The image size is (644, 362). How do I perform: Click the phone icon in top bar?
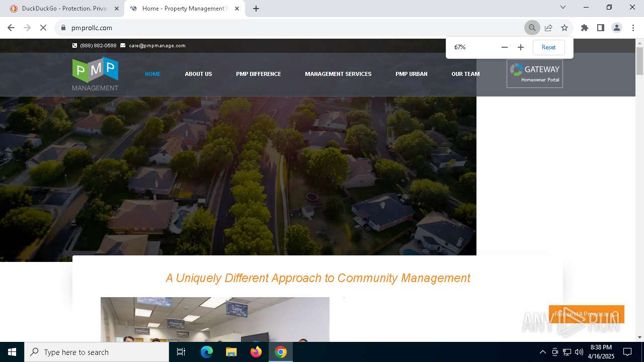(75, 45)
